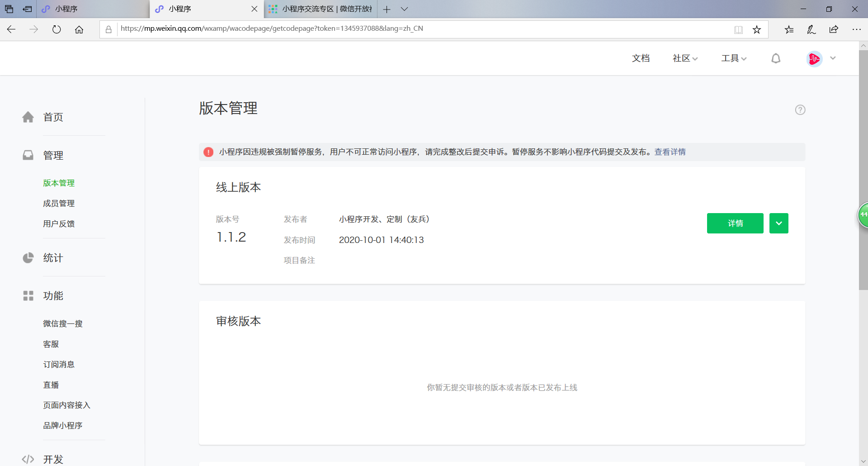Click the 开发 sidebar section
The height and width of the screenshot is (466, 868).
pyautogui.click(x=53, y=459)
